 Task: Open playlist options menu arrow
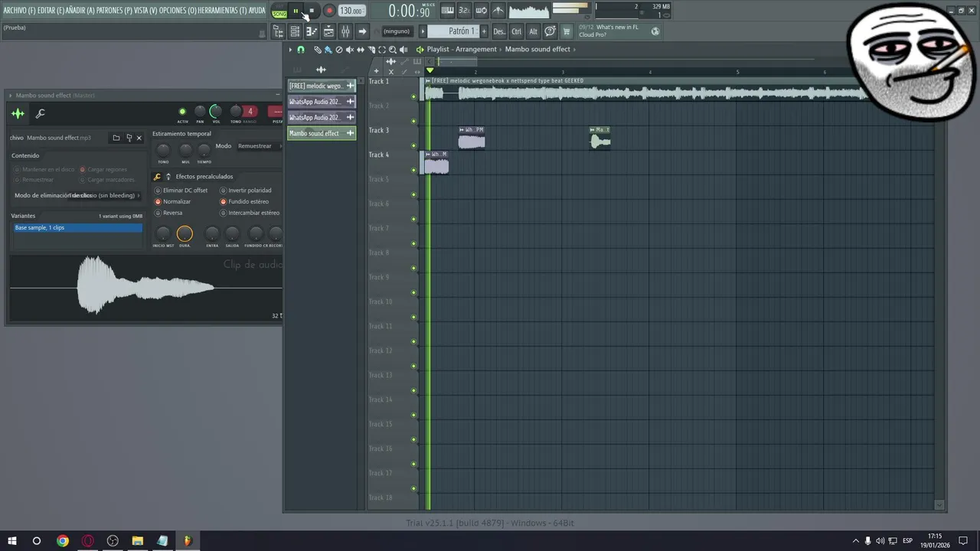[x=290, y=50]
